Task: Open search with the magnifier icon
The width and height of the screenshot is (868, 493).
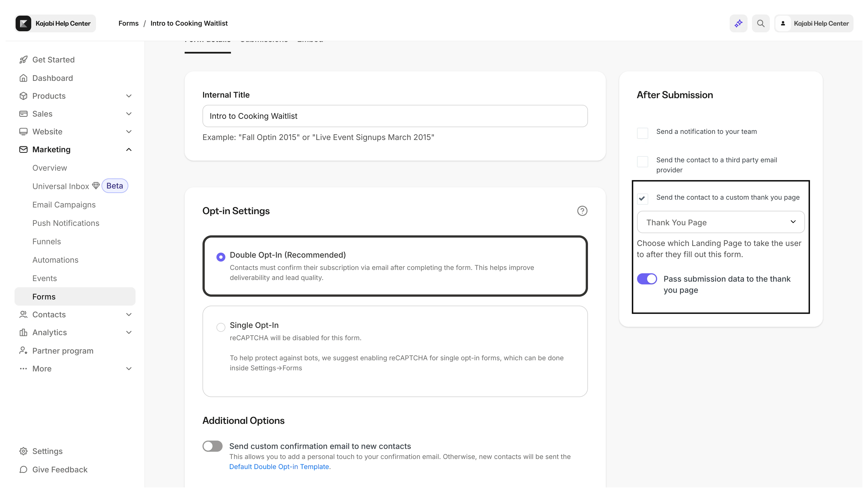Action: click(761, 23)
